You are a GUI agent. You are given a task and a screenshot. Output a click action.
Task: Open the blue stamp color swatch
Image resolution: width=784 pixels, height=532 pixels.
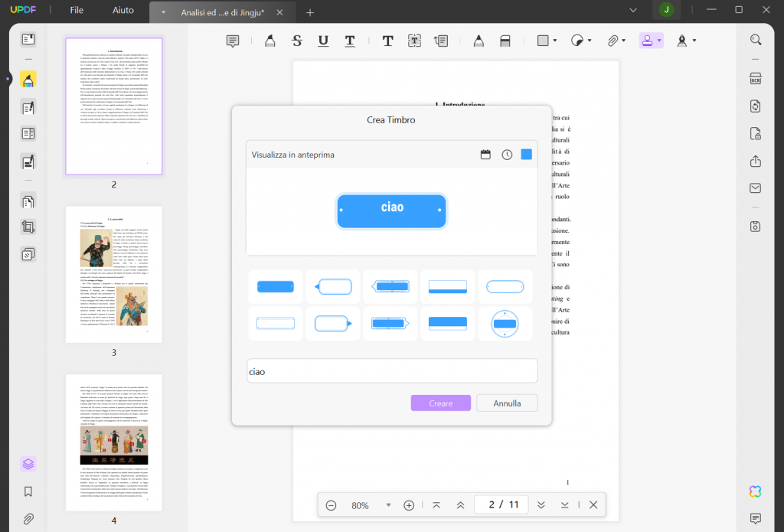pyautogui.click(x=527, y=155)
